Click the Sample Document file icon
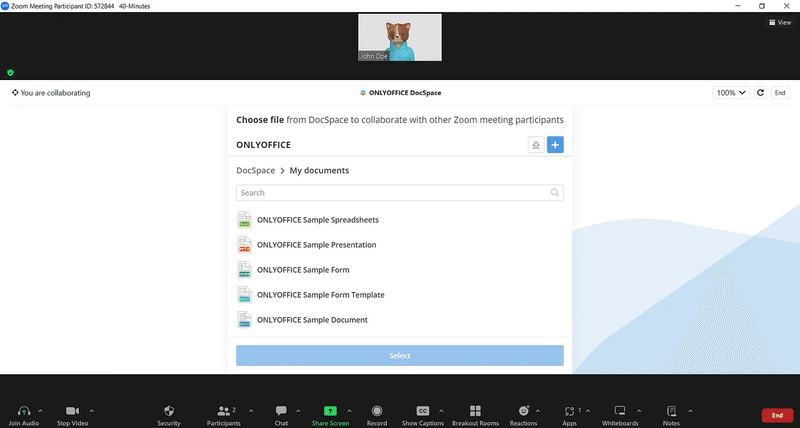800x428 pixels. [244, 320]
